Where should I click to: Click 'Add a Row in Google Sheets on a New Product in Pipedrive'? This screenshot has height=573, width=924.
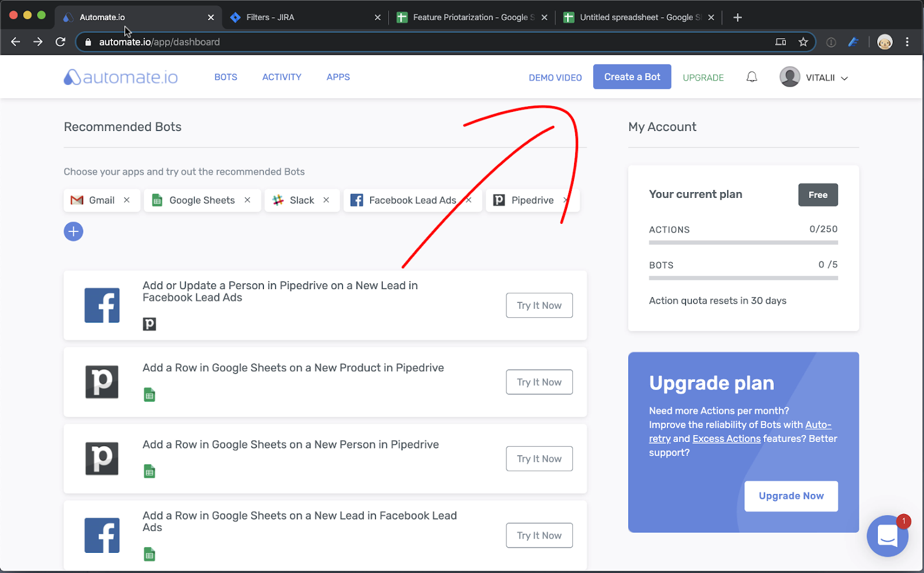coord(293,368)
